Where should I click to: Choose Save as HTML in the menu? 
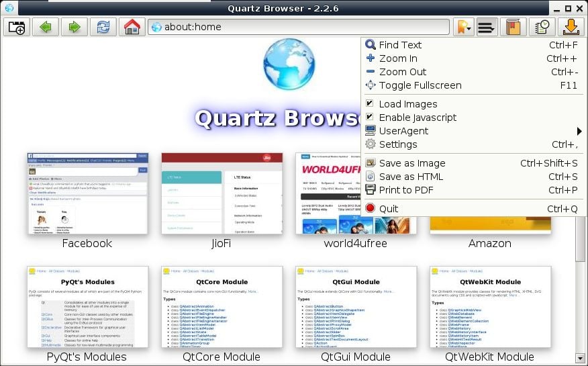(x=474, y=177)
